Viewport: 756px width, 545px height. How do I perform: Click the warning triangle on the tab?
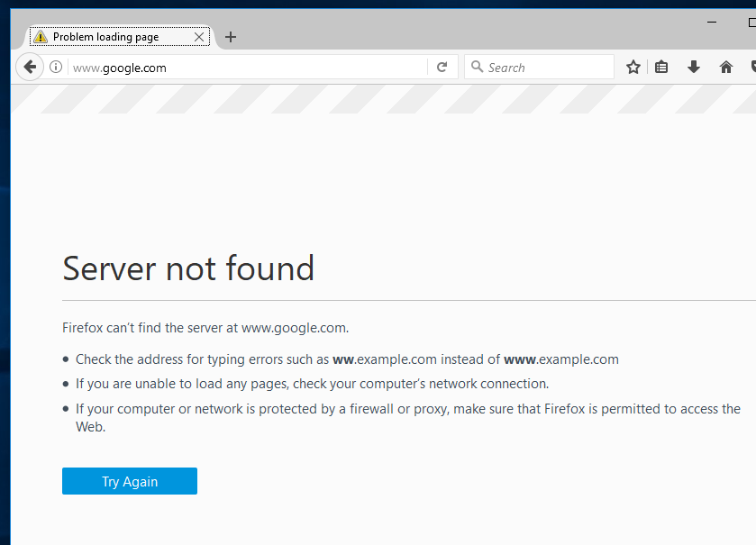[x=40, y=36]
